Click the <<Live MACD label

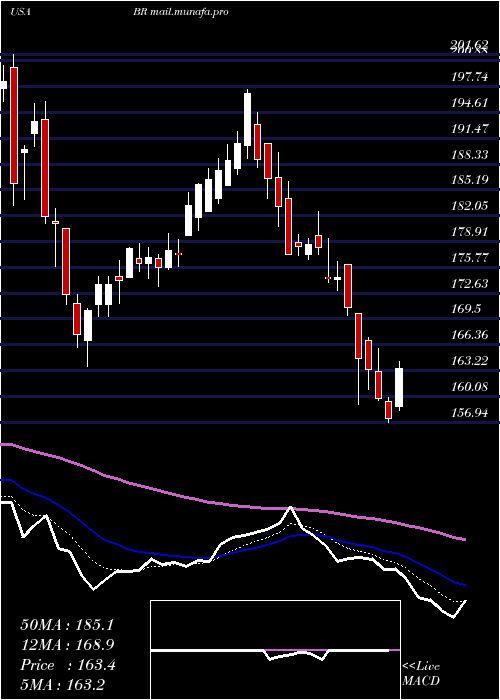point(421,674)
